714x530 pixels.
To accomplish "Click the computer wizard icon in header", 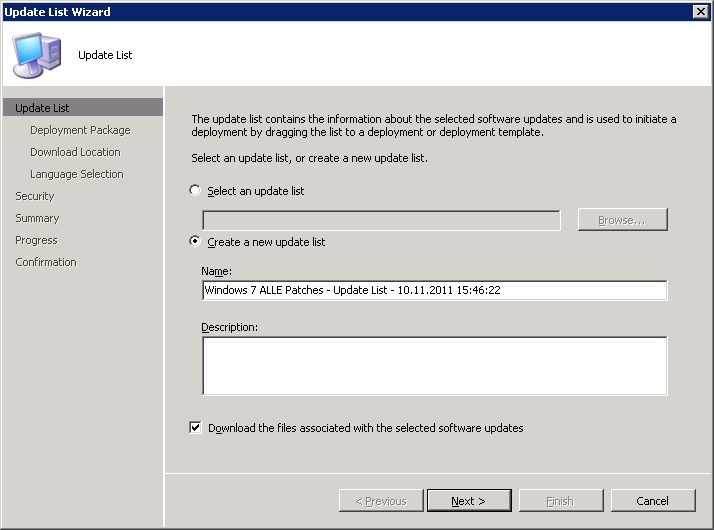I will [37, 55].
